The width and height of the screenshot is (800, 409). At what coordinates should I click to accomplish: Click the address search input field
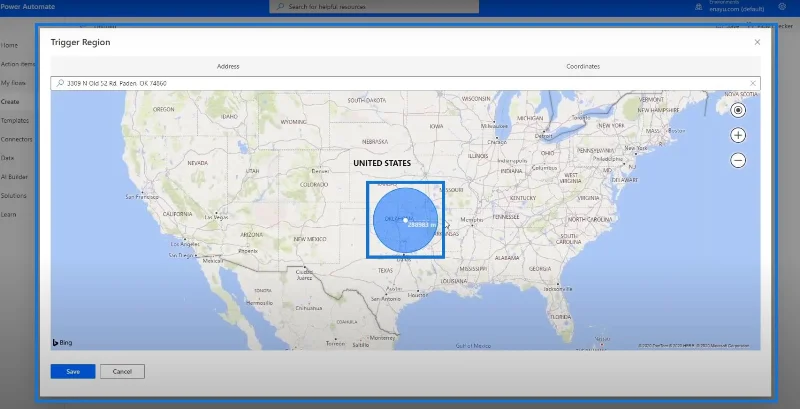click(x=406, y=83)
